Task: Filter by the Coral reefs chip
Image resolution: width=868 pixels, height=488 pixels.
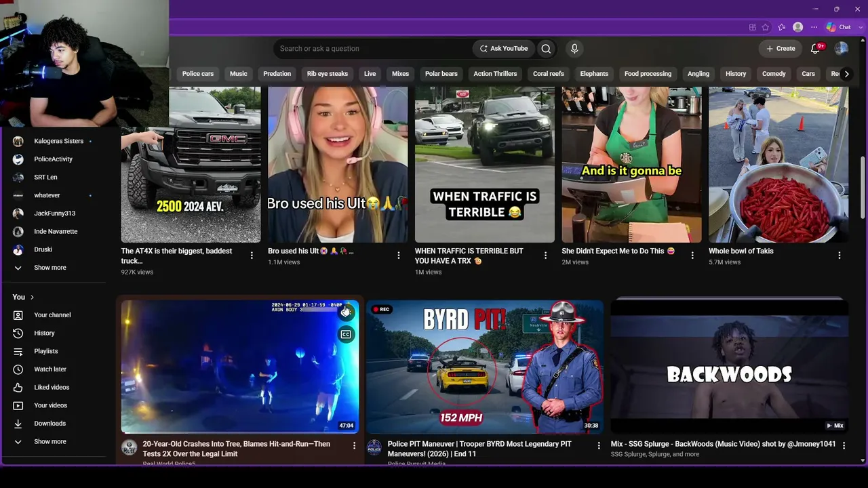Action: click(x=549, y=74)
